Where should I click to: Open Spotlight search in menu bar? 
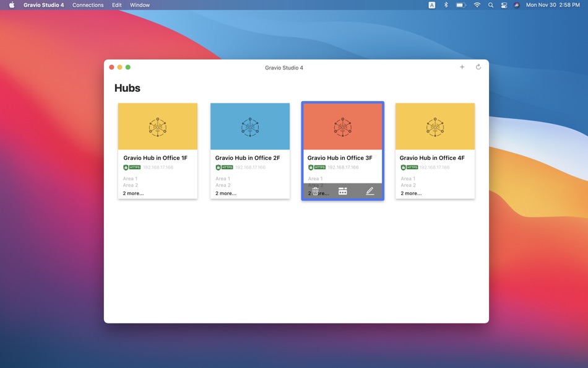pyautogui.click(x=490, y=5)
